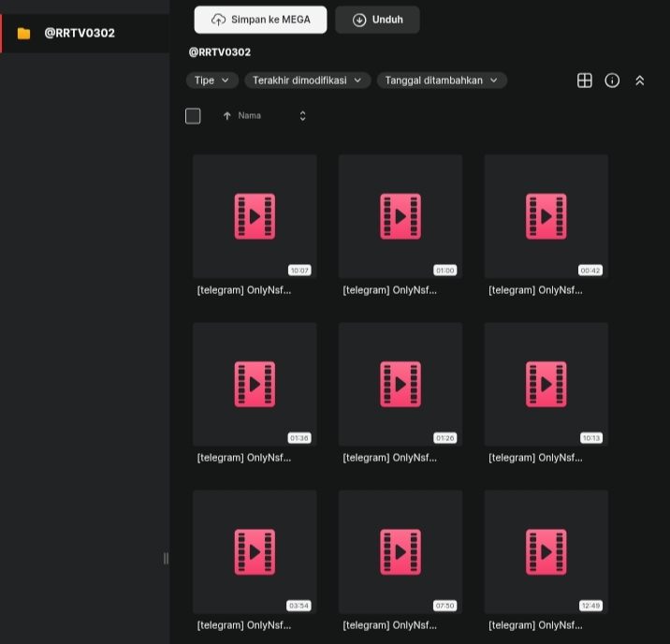Click file name under the 01:26 video

tap(389, 458)
